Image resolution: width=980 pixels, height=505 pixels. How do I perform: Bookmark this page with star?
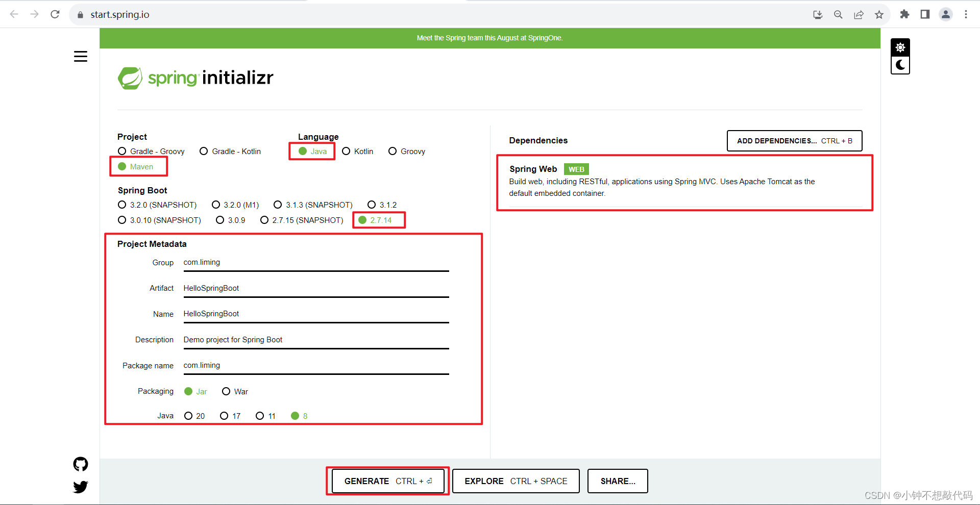pos(879,15)
